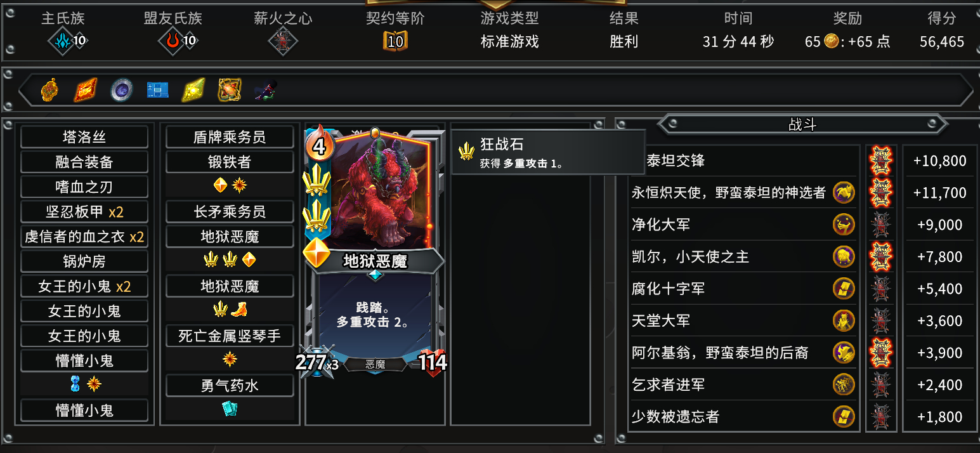980x453 pixels.
Task: Select the dark witch boot artifact
Action: 265,91
